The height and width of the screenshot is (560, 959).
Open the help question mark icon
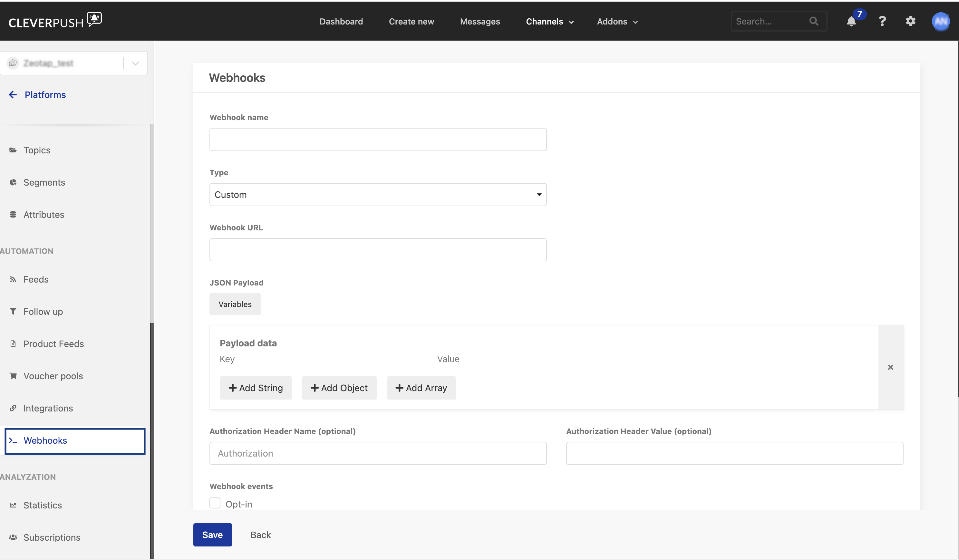[x=882, y=21]
